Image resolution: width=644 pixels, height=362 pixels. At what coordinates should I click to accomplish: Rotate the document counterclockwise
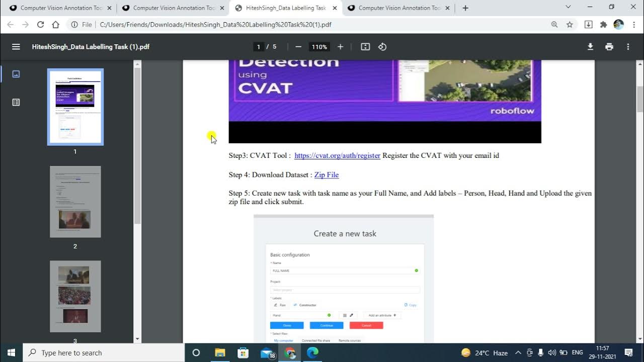(x=382, y=47)
